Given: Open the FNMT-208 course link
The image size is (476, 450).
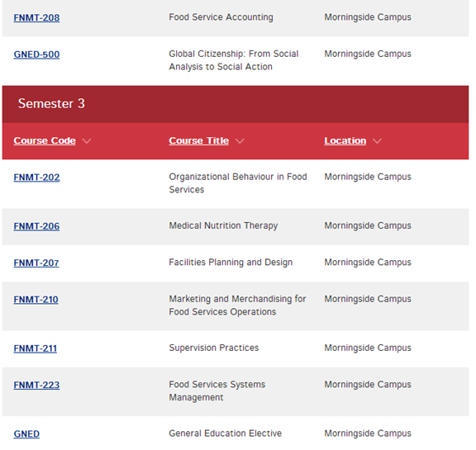Looking at the screenshot, I should (x=36, y=18).
